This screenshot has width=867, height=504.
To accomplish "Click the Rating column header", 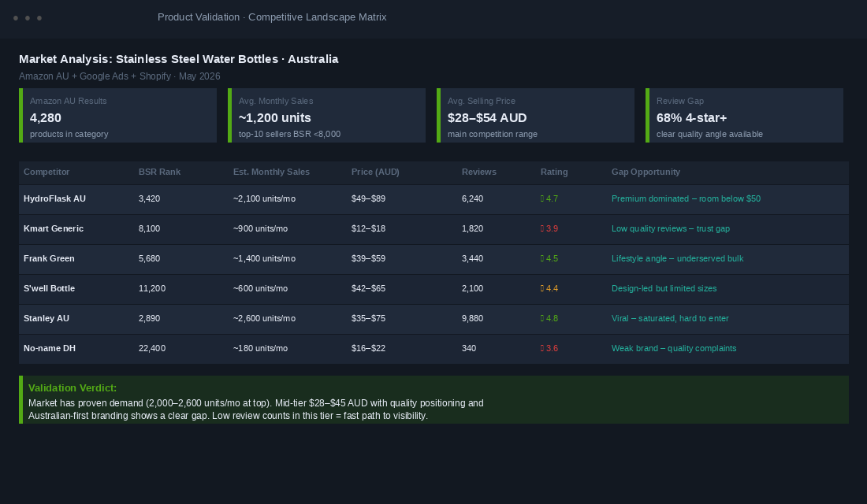I will tap(554, 172).
